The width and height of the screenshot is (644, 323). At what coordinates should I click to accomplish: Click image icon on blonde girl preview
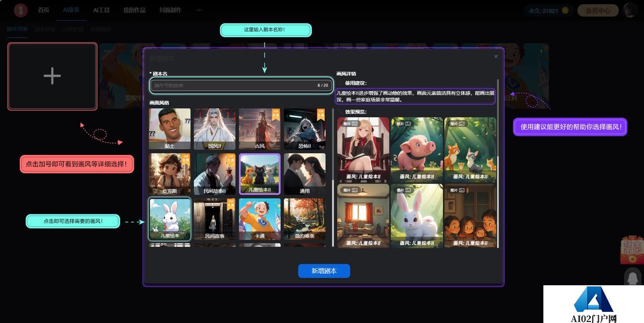[355, 124]
